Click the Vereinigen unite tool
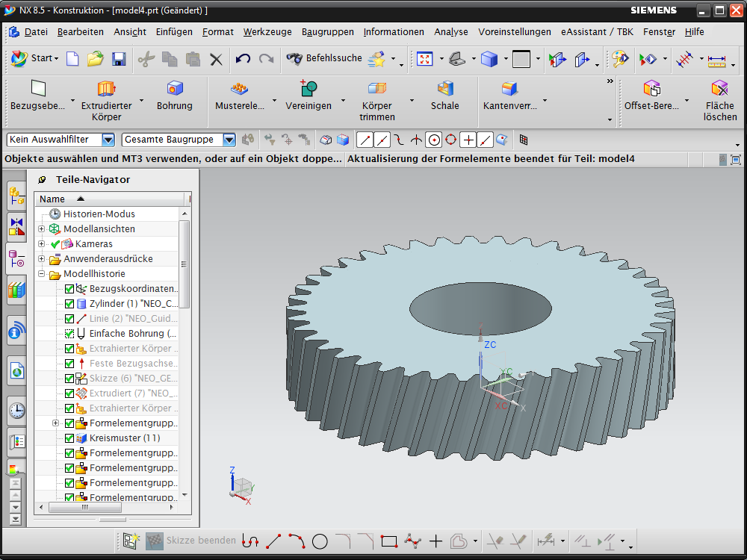747x560 pixels. pos(308,96)
